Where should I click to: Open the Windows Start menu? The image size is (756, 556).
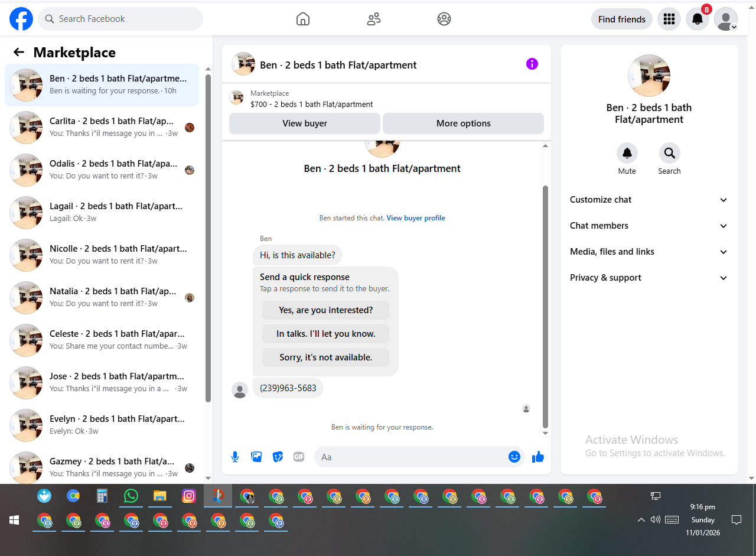pyautogui.click(x=14, y=520)
